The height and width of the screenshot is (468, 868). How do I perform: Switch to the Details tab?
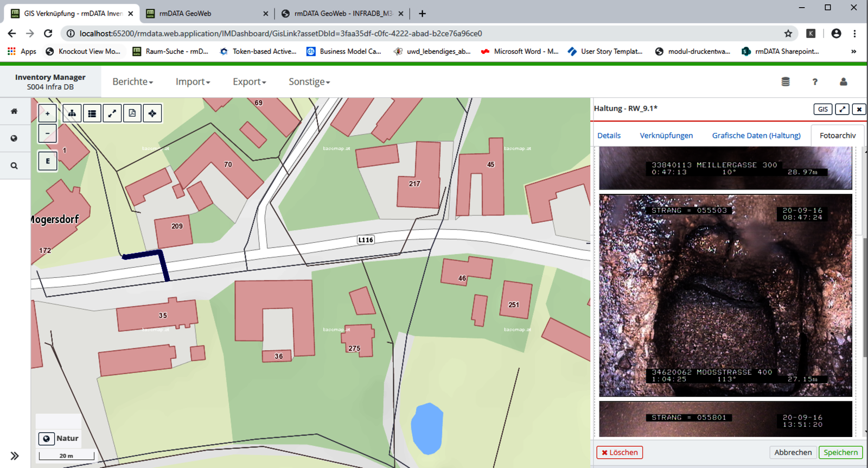pyautogui.click(x=609, y=136)
